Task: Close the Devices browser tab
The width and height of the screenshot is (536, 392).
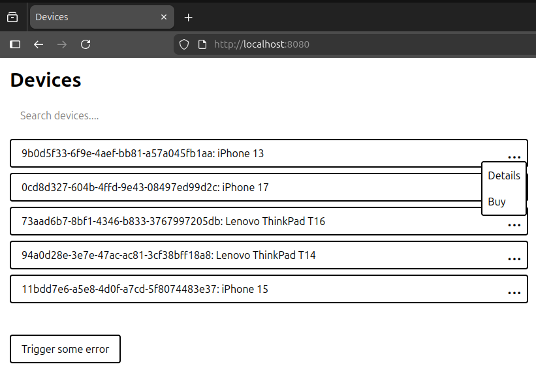Action: point(164,17)
